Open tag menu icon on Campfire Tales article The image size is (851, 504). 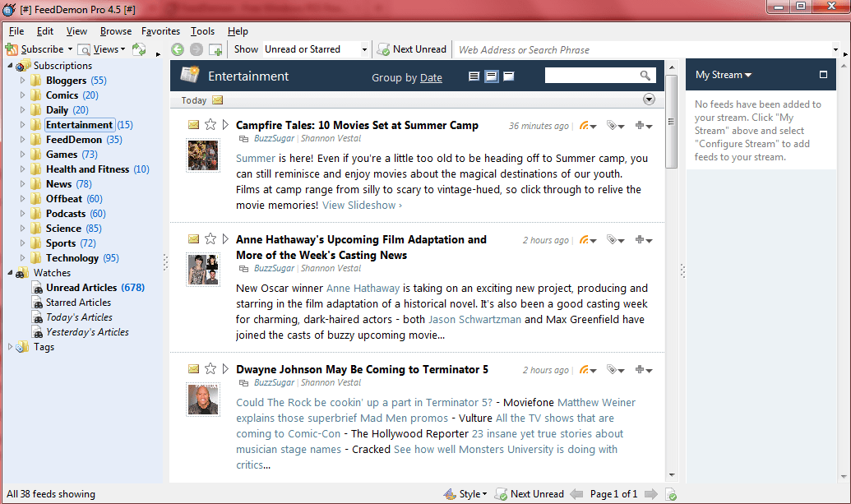pyautogui.click(x=616, y=125)
